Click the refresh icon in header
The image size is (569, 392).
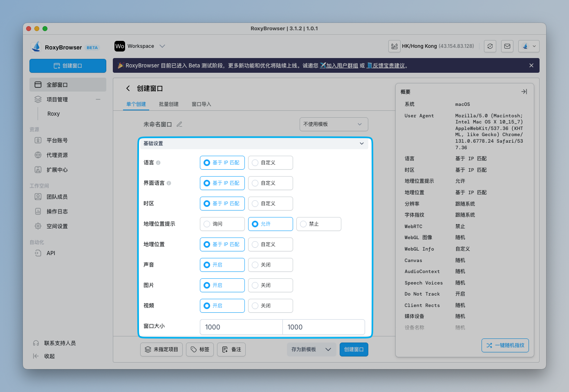click(490, 46)
